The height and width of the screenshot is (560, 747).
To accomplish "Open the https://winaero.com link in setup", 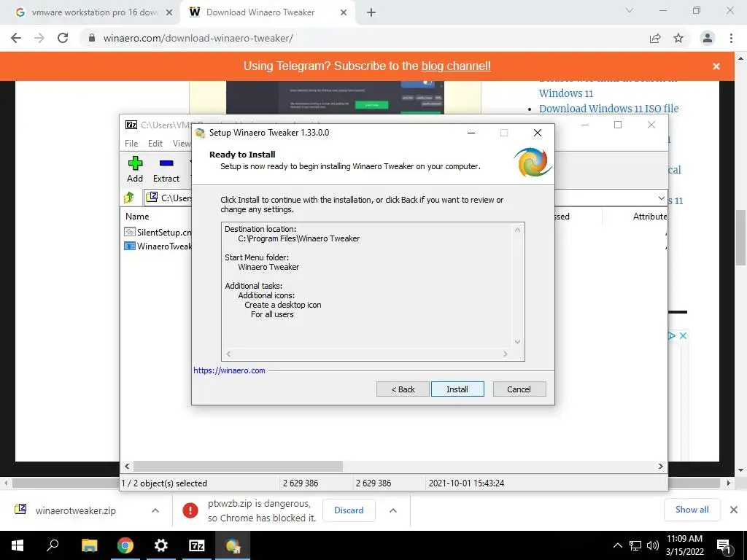I will pyautogui.click(x=229, y=370).
